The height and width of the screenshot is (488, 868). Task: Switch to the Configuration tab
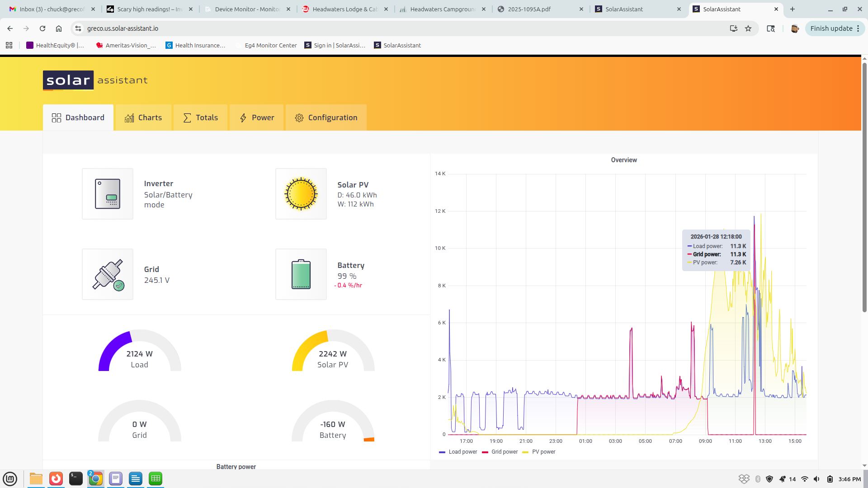click(326, 117)
